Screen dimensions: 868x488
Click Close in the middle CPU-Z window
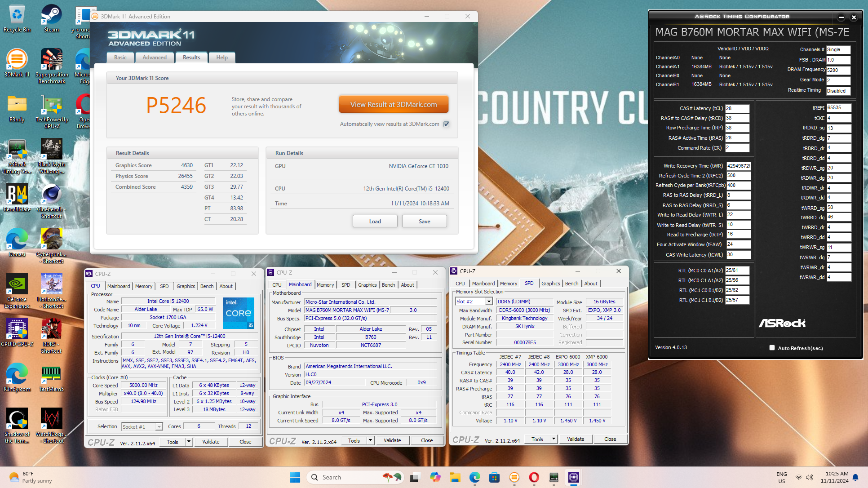pos(427,440)
